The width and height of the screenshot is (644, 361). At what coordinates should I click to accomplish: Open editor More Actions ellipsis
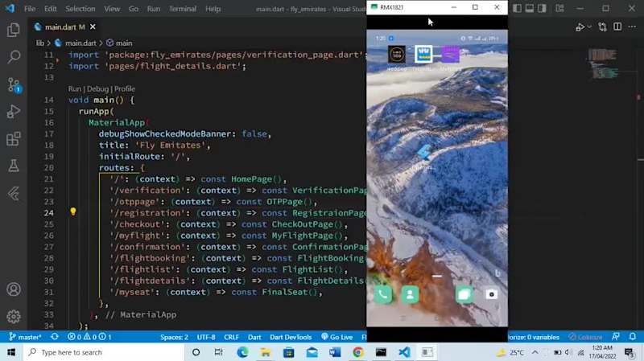click(x=632, y=27)
